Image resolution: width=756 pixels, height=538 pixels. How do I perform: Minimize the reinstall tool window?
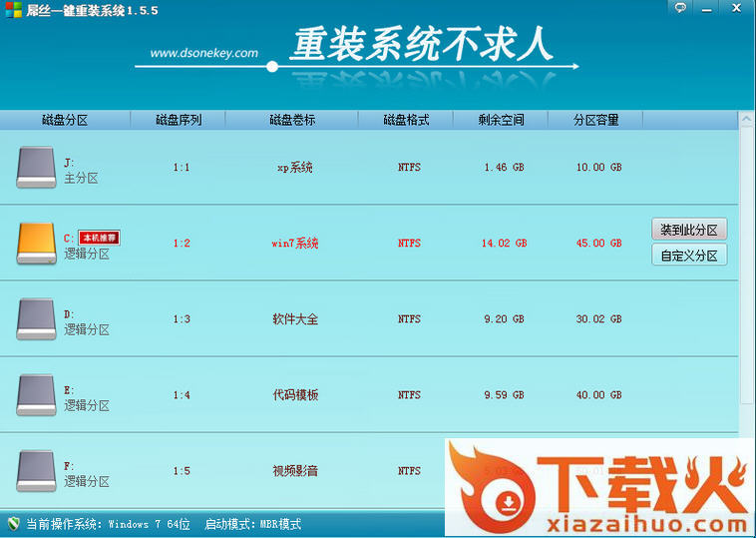pyautogui.click(x=709, y=8)
